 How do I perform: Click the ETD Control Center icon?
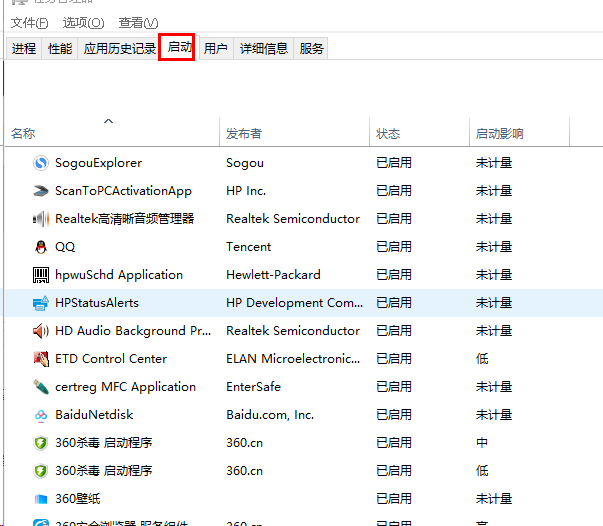pyautogui.click(x=41, y=359)
